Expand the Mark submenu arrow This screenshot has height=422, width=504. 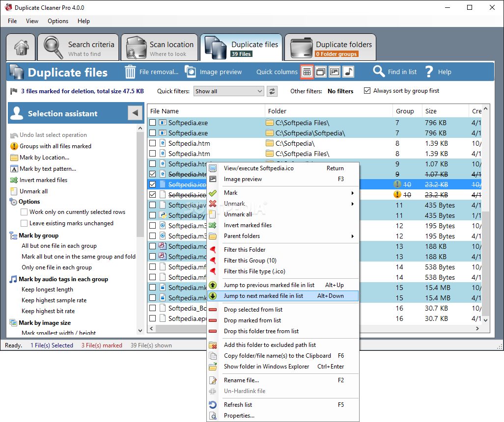(353, 193)
